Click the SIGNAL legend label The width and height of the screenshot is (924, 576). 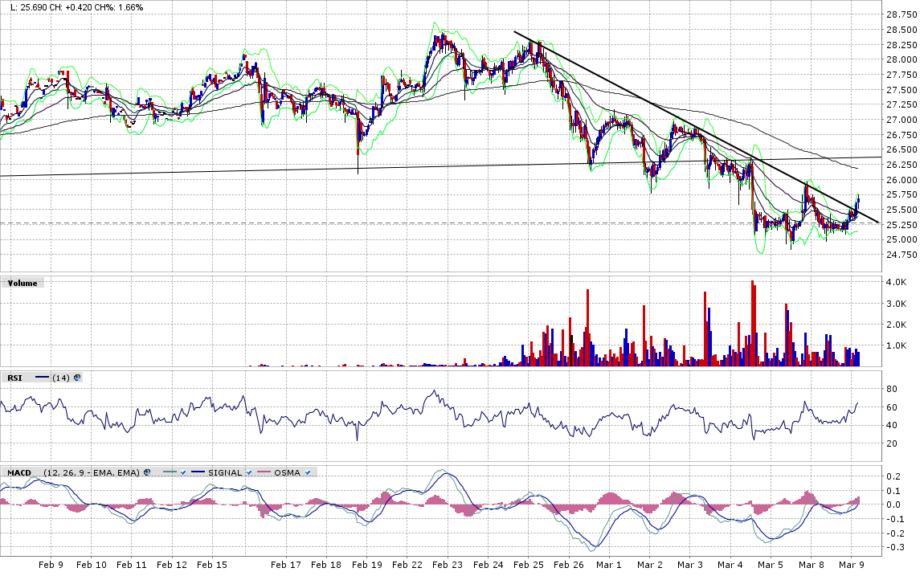[224, 472]
